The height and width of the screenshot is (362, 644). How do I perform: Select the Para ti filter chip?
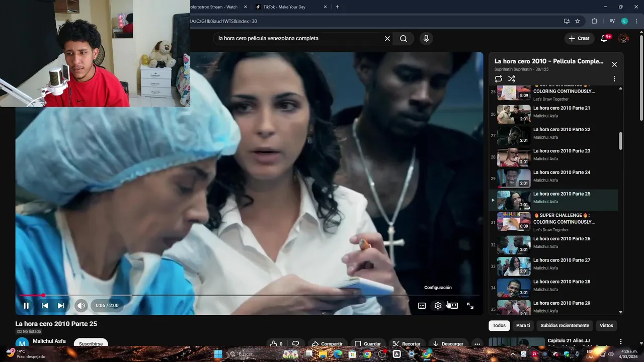[523, 326]
